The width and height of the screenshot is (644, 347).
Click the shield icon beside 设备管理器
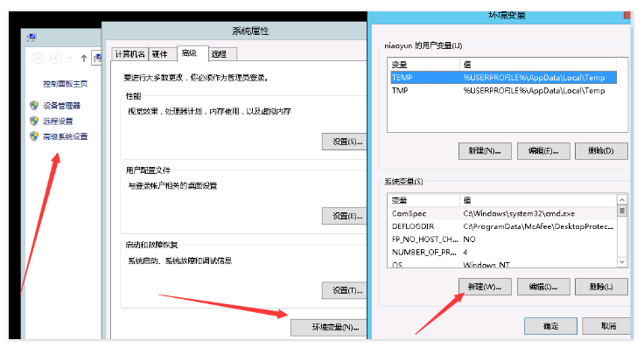click(x=34, y=106)
